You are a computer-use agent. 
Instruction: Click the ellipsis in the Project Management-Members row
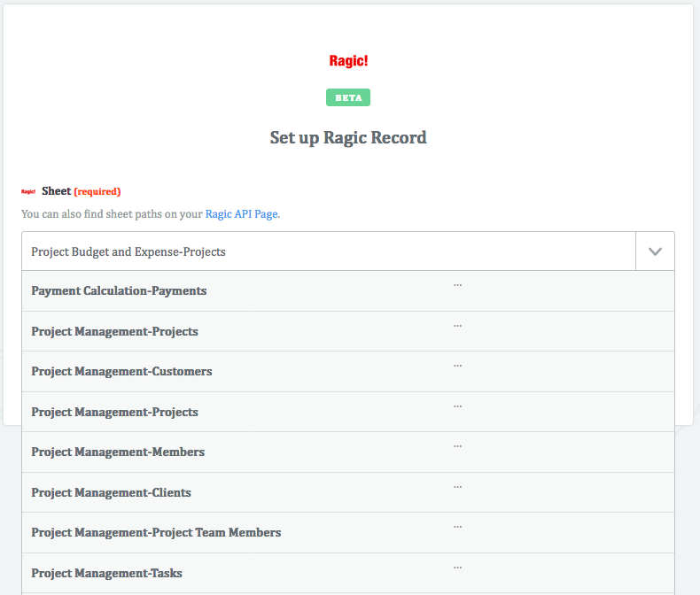[x=457, y=446]
